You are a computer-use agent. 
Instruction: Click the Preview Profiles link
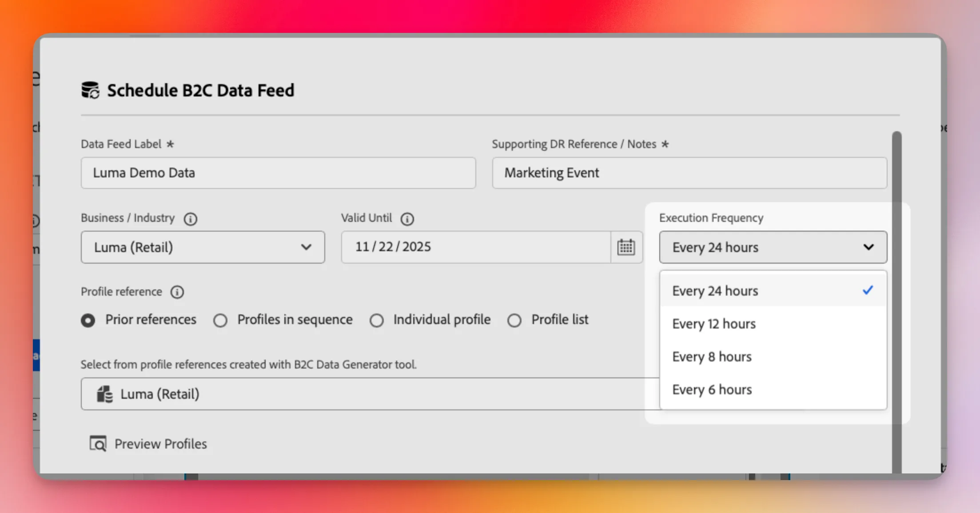click(x=160, y=444)
